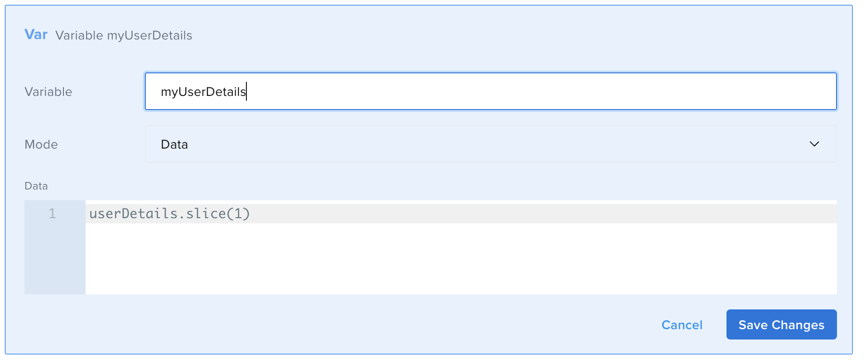Click the Mode field label
The image size is (868, 363).
[x=40, y=144]
